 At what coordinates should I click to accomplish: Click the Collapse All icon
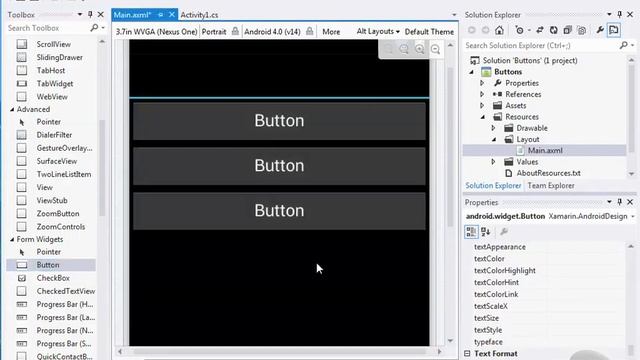pos(567,30)
